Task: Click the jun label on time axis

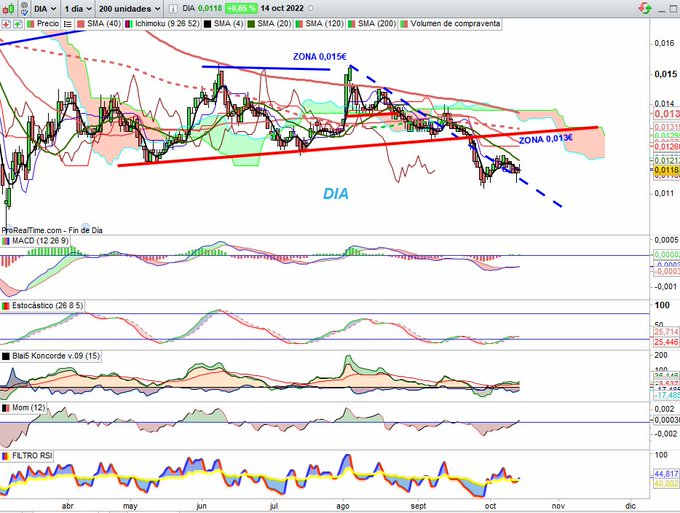Action: [201, 506]
